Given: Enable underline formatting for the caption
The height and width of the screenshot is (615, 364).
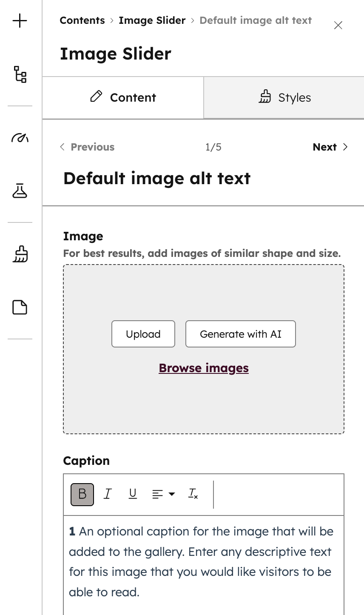Looking at the screenshot, I should [x=133, y=494].
